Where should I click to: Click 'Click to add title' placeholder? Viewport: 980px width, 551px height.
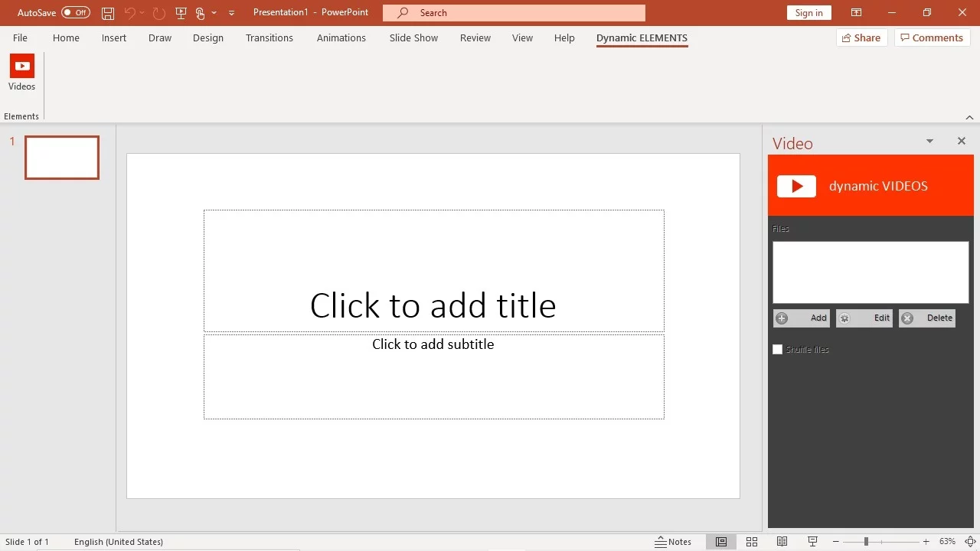[x=433, y=271]
